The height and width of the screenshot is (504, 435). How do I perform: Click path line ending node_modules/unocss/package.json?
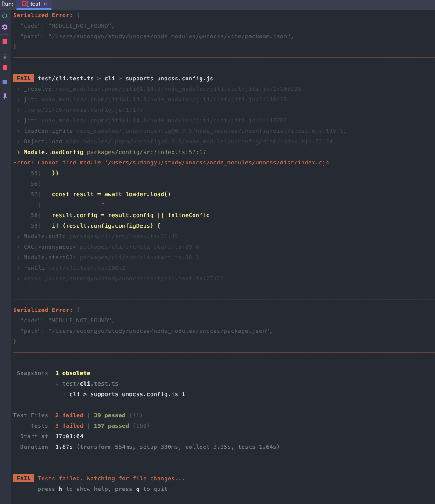(x=147, y=331)
